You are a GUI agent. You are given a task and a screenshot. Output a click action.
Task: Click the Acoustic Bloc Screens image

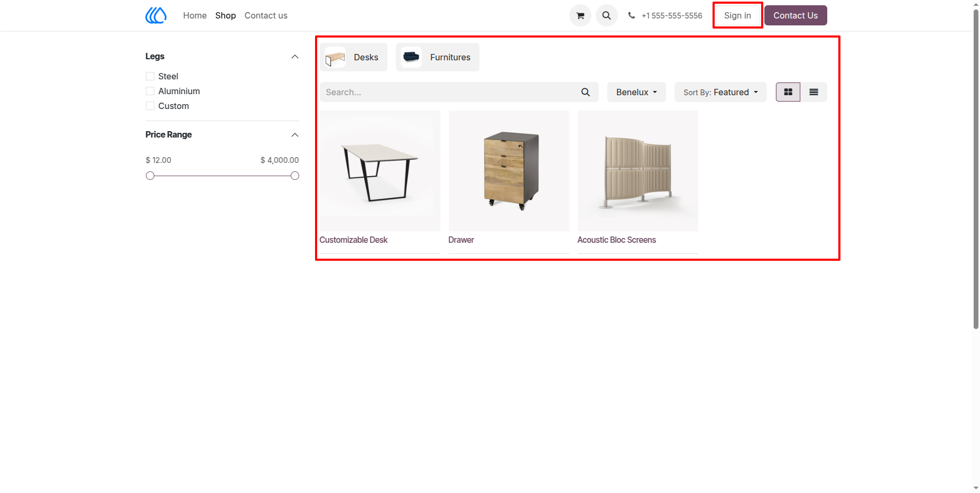point(638,171)
